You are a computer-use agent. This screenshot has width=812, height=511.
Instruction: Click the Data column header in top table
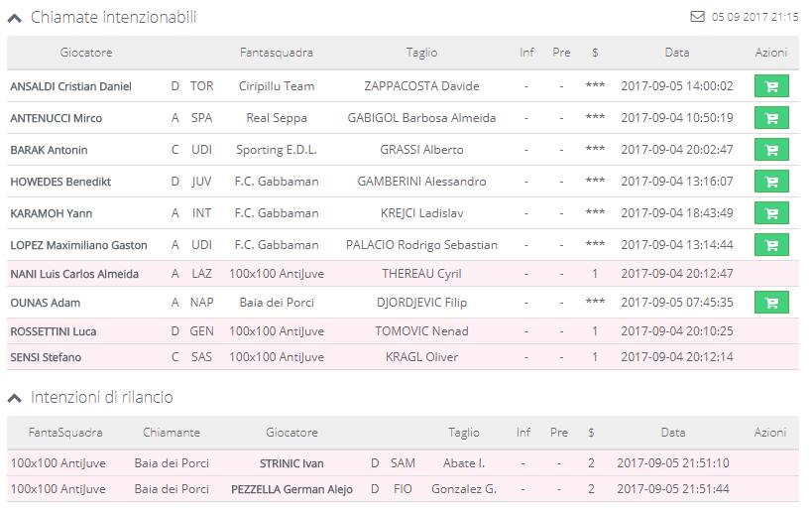pos(677,53)
